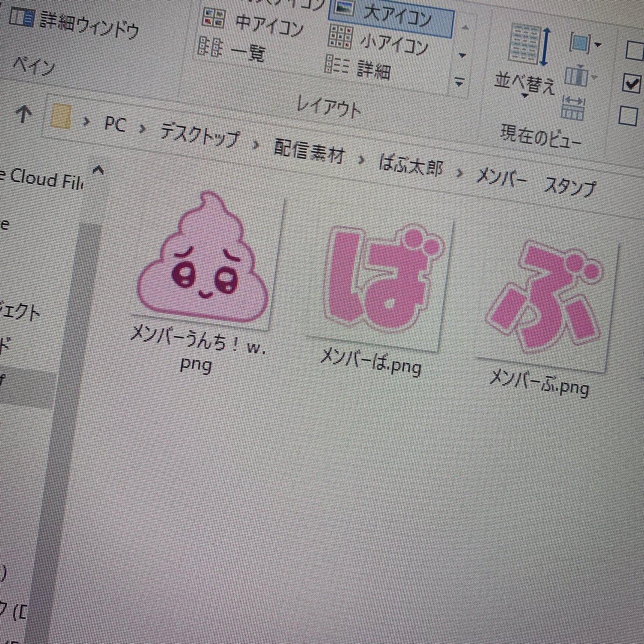Go to デスクトップ in breadcrumb
Screen dimensions: 644x644
[x=199, y=134]
